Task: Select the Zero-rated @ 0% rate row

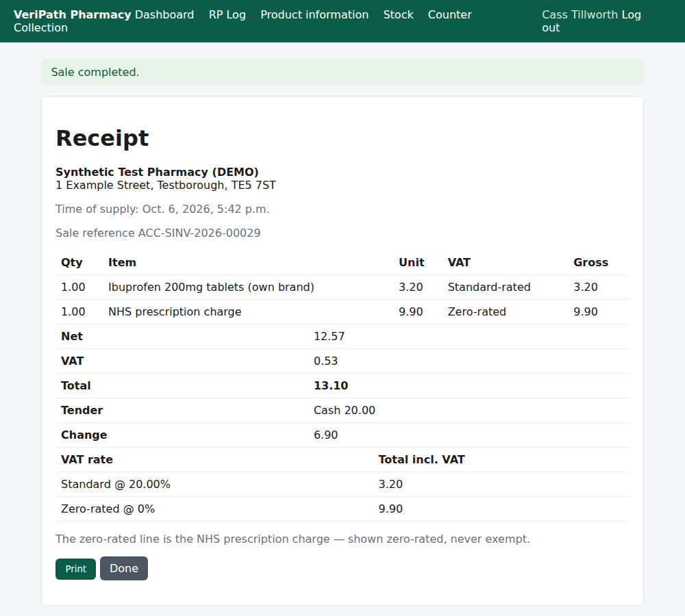Action: (x=342, y=509)
